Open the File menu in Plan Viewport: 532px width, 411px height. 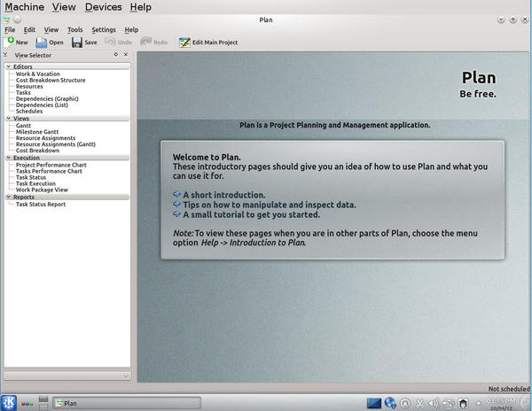pos(10,30)
